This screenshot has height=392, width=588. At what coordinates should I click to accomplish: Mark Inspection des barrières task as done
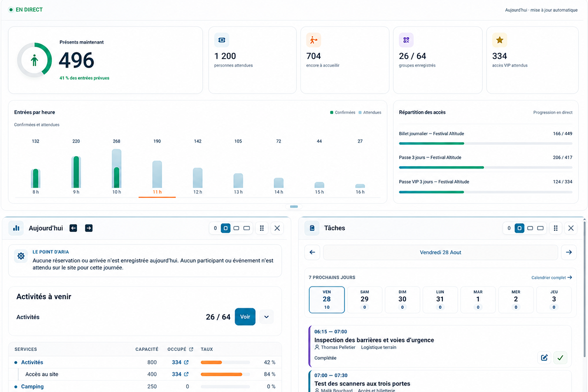[560, 358]
